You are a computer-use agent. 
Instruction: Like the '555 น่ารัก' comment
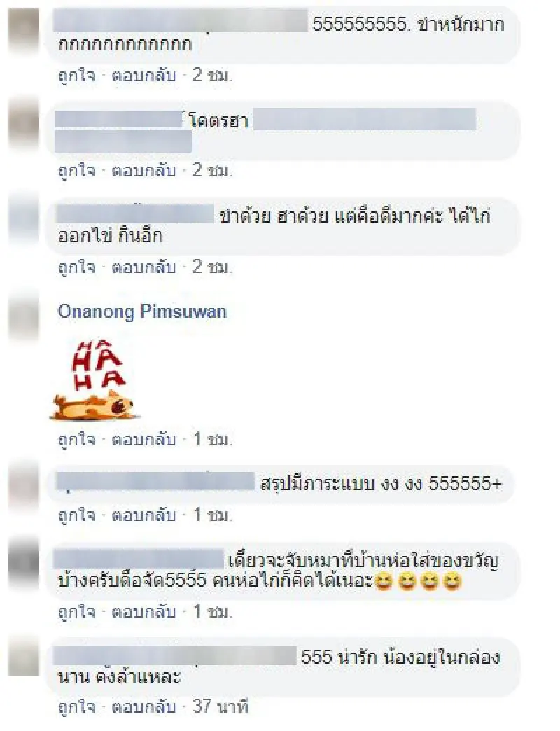tap(77, 706)
